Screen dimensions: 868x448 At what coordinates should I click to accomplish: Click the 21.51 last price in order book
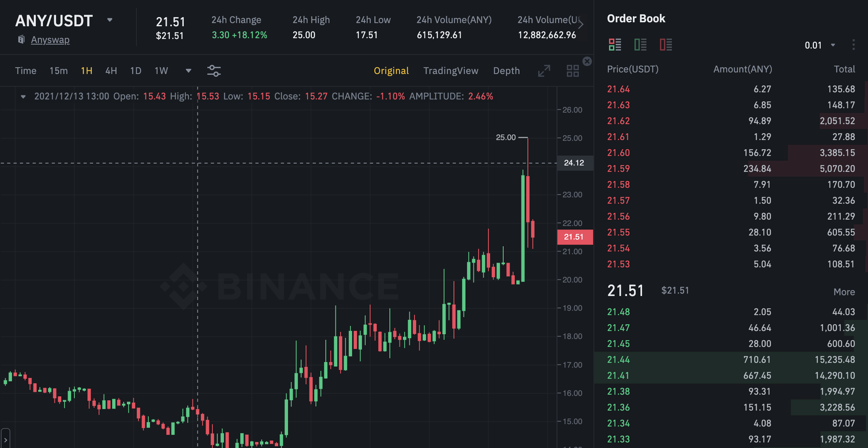625,291
